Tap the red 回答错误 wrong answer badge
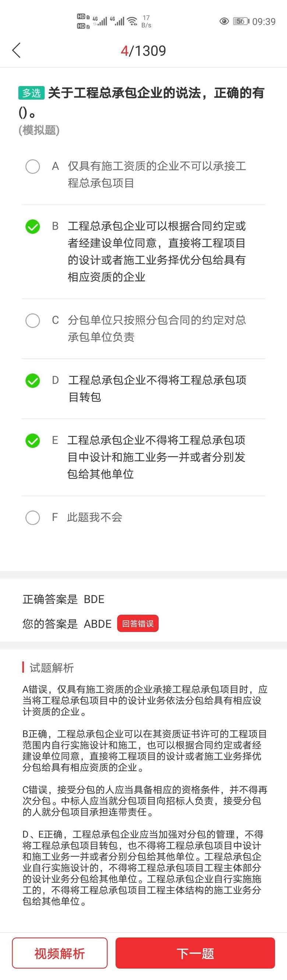 138,624
